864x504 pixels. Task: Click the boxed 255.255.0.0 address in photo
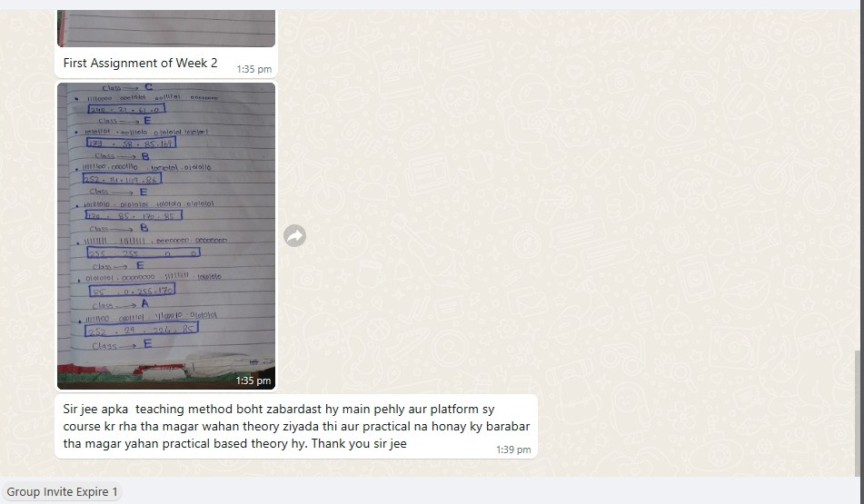click(x=144, y=252)
